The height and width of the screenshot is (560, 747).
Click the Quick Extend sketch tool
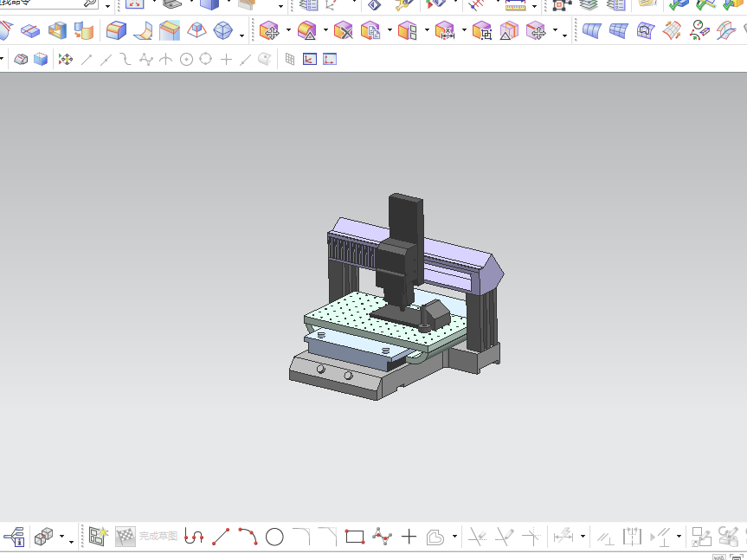click(505, 537)
